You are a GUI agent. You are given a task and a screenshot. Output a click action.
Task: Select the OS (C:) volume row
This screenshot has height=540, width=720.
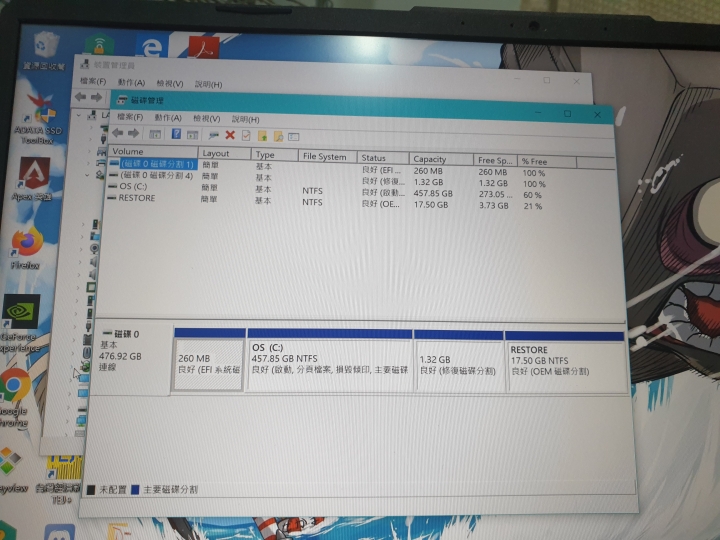pos(133,186)
